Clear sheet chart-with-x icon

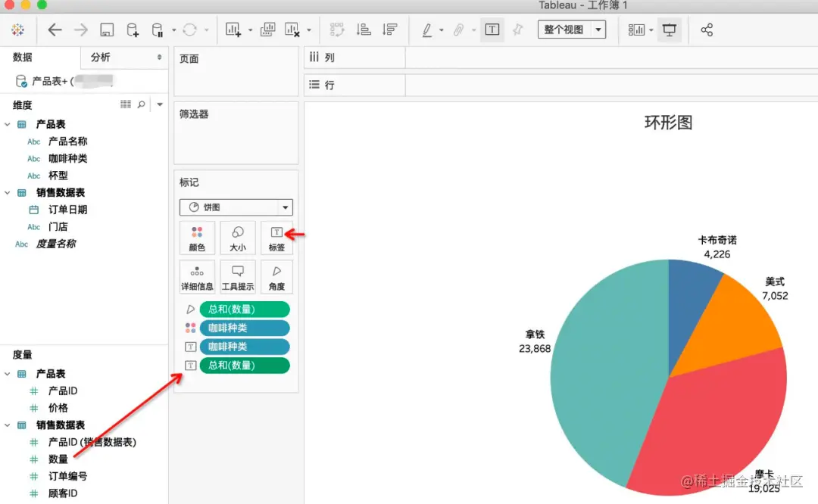pyautogui.click(x=292, y=30)
